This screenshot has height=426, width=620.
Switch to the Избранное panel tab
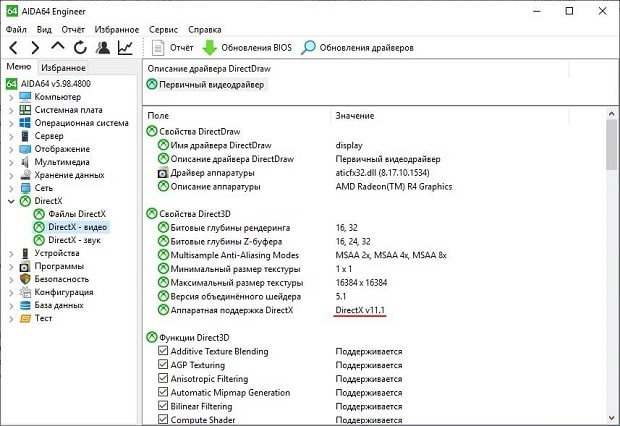pos(63,68)
